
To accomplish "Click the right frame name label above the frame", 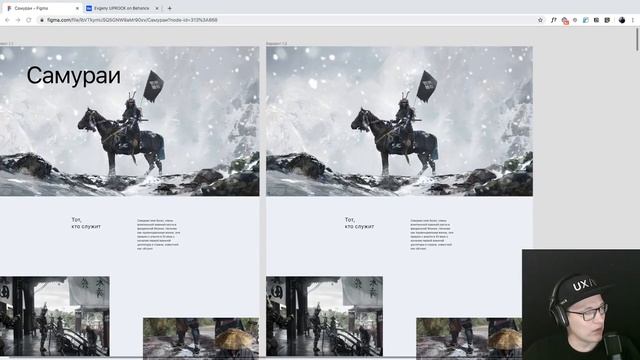I will (277, 43).
